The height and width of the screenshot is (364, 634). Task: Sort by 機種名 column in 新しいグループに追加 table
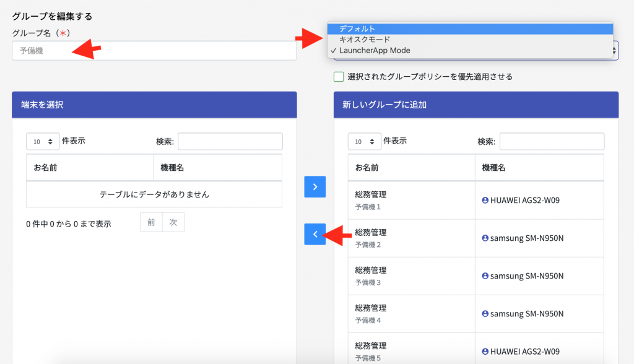click(x=539, y=167)
